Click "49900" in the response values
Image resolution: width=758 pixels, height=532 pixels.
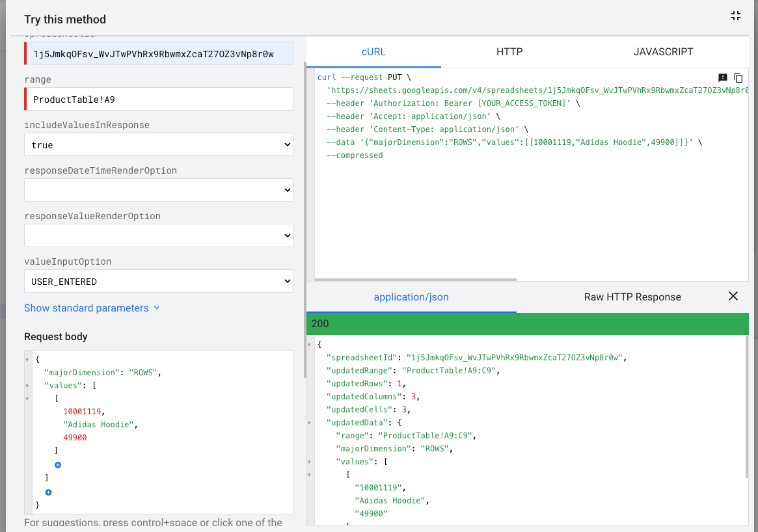click(371, 514)
